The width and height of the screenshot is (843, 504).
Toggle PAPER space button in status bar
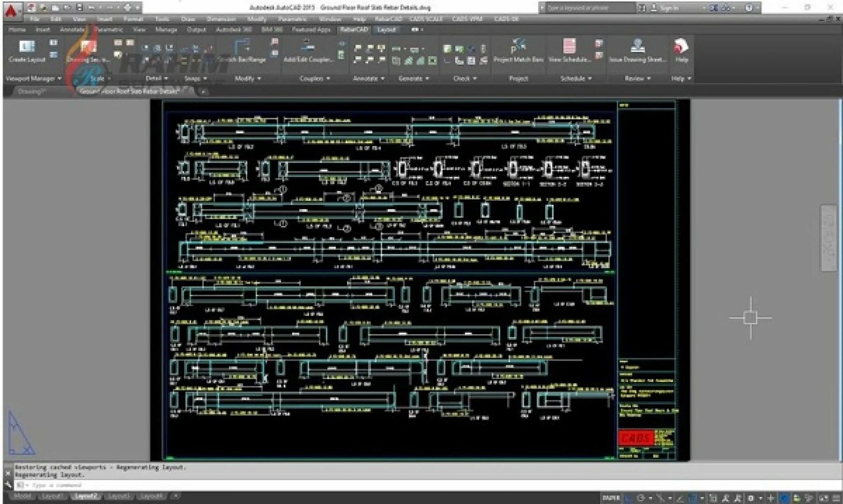point(611,498)
